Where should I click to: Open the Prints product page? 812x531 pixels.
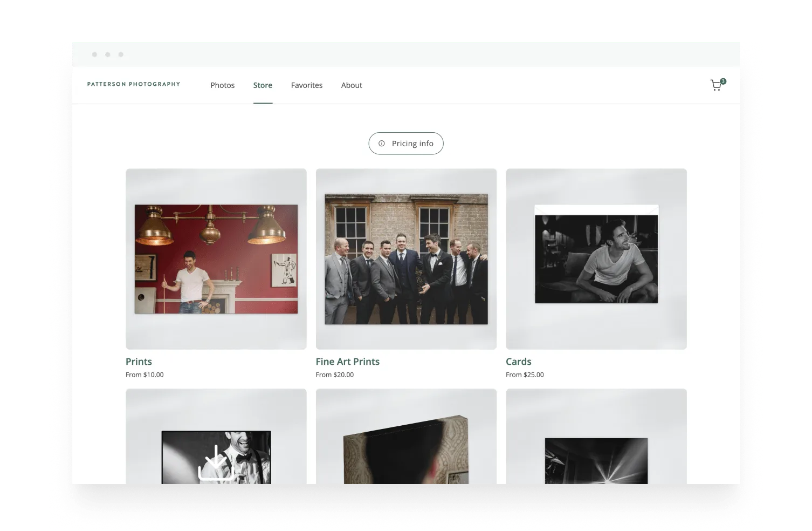(x=139, y=362)
